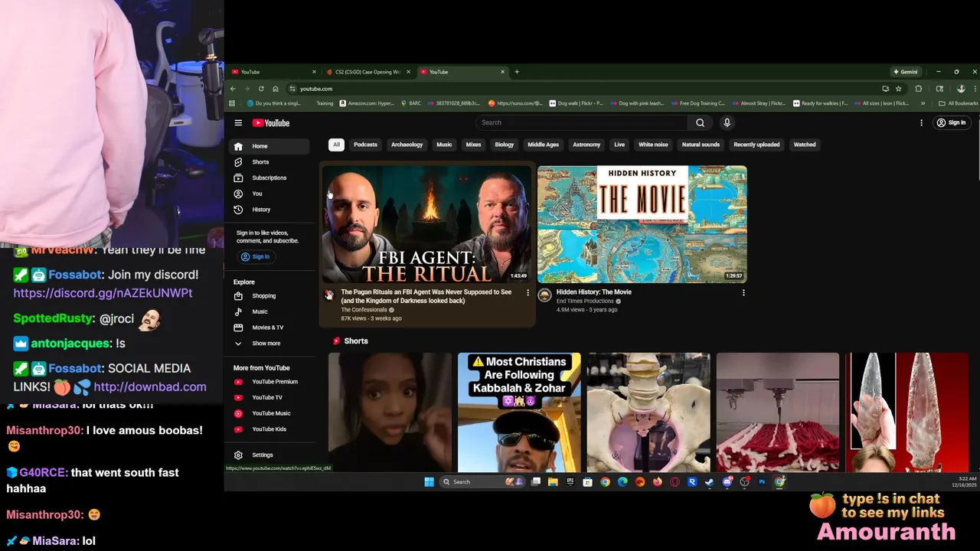The width and height of the screenshot is (980, 551).
Task: Select the Music filter chip
Action: click(x=444, y=145)
